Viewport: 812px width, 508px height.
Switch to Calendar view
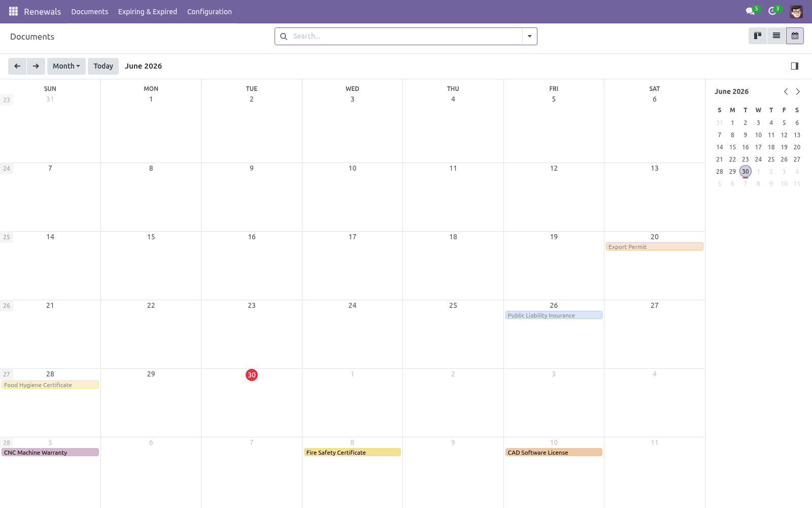click(795, 36)
